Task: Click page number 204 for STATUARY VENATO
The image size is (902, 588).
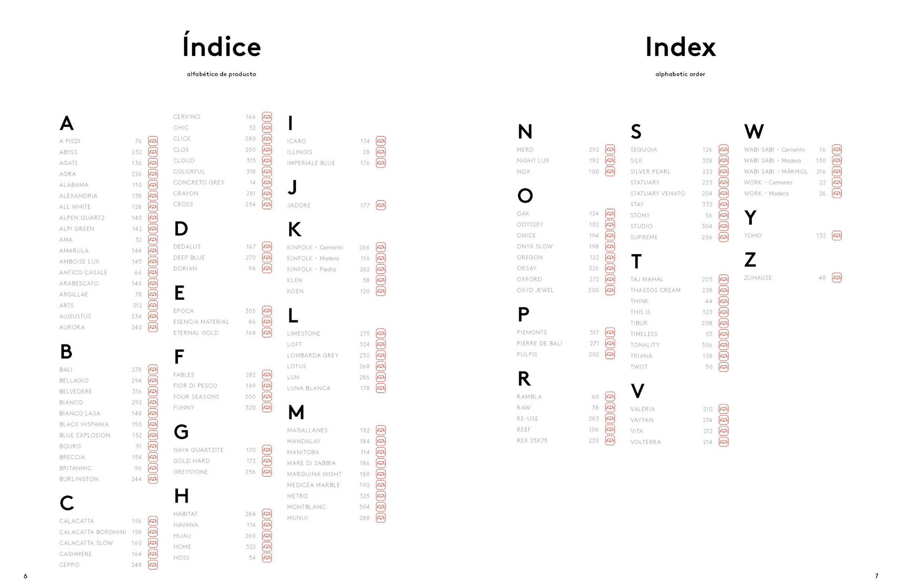Action: click(x=707, y=193)
